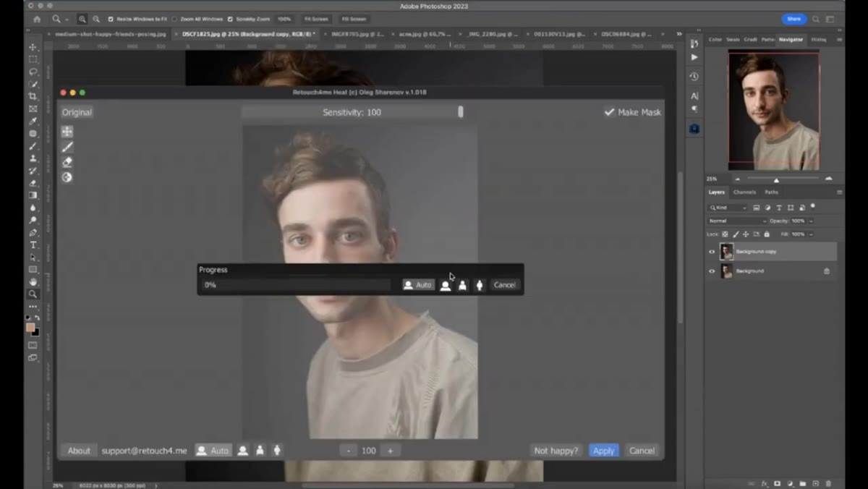The image size is (868, 489).
Task: Select the Horizontal Type tool
Action: point(33,244)
